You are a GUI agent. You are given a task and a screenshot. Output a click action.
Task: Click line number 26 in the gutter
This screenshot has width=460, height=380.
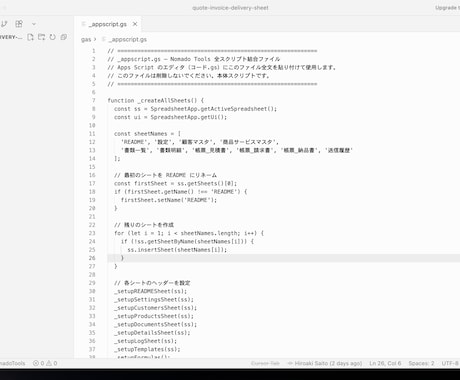[x=92, y=258]
